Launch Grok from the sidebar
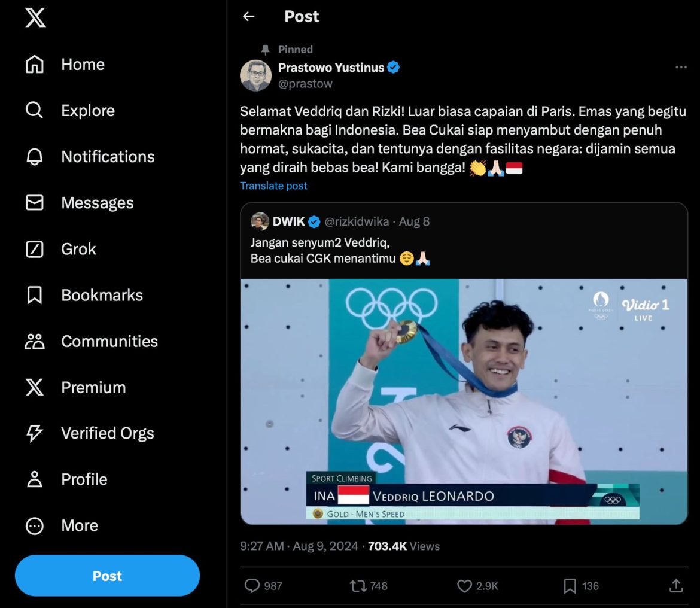Image resolution: width=700 pixels, height=608 pixels. [x=78, y=249]
